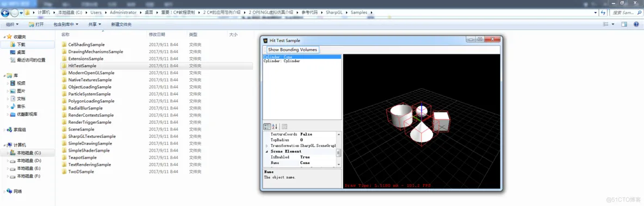The height and width of the screenshot is (206, 644).
Task: Select the RenderContextsSample folder
Action: coord(91,115)
